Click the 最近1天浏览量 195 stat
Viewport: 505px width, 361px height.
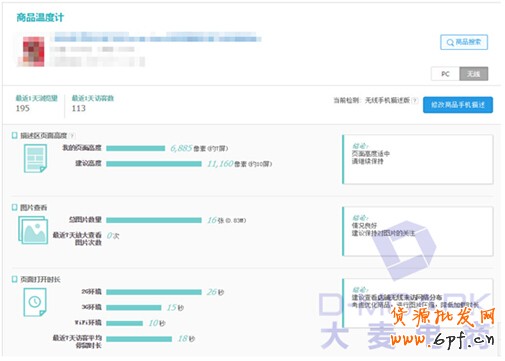(x=36, y=104)
